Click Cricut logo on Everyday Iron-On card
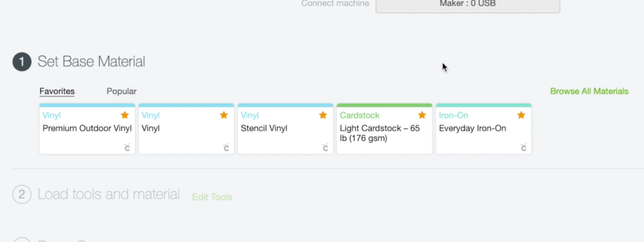This screenshot has height=242, width=644. (x=523, y=147)
